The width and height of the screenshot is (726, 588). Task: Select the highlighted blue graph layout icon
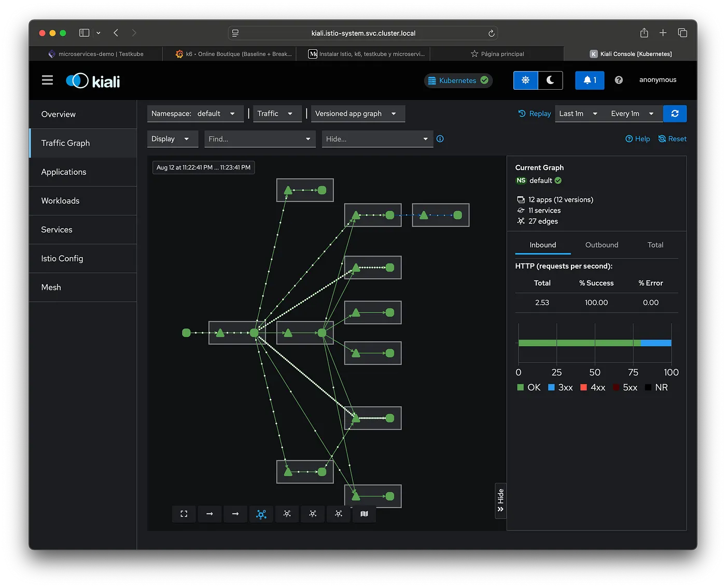click(261, 514)
